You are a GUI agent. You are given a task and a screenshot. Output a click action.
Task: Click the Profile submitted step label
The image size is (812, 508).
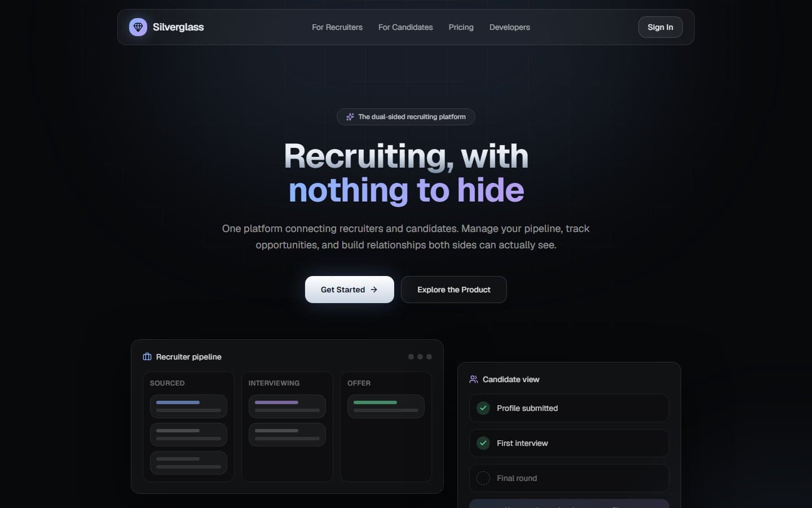point(527,408)
